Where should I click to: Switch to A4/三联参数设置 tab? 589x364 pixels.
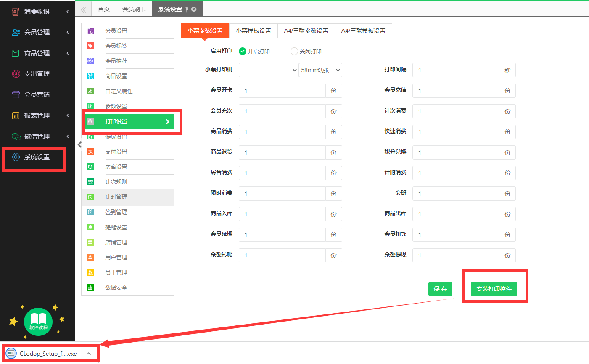[306, 31]
